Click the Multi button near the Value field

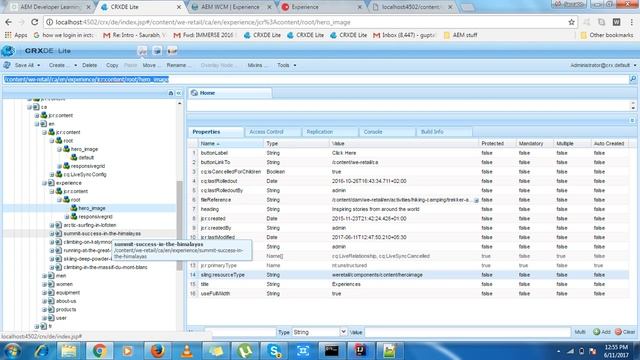coord(580,332)
